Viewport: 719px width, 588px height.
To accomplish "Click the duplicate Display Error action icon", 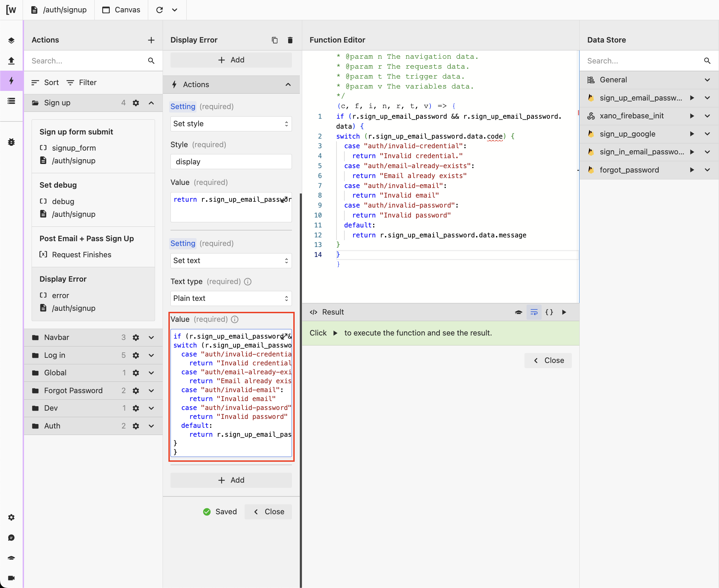I will 274,40.
